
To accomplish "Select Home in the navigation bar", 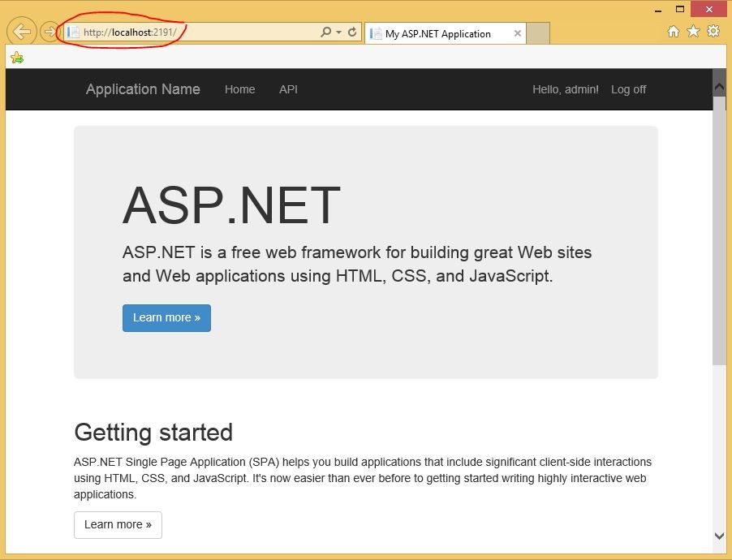I will [239, 89].
